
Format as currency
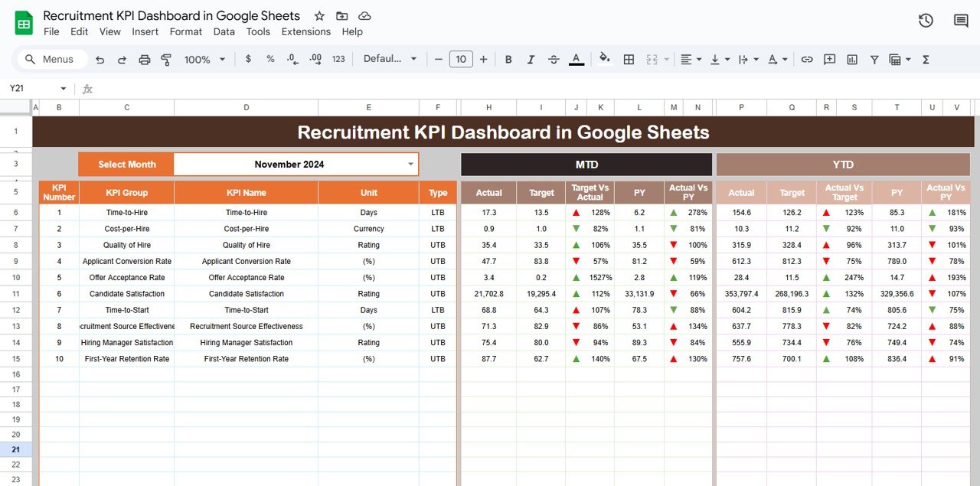point(248,59)
